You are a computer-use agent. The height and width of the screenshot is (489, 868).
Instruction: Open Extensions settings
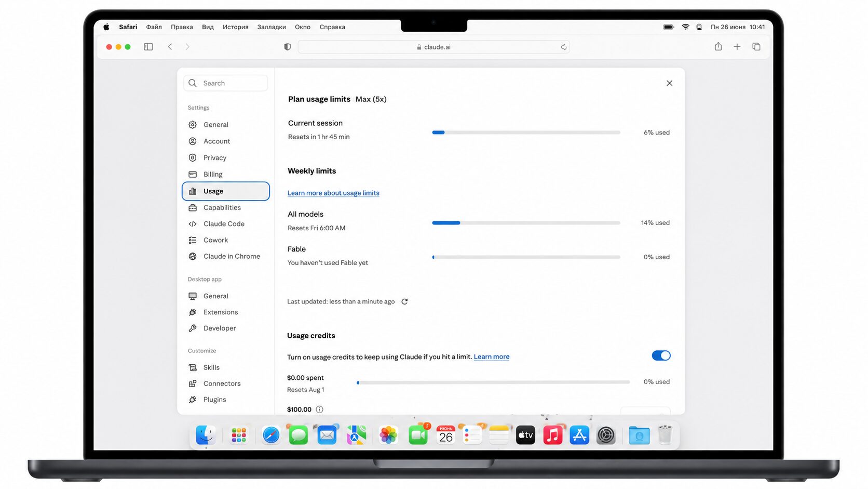tap(226, 312)
